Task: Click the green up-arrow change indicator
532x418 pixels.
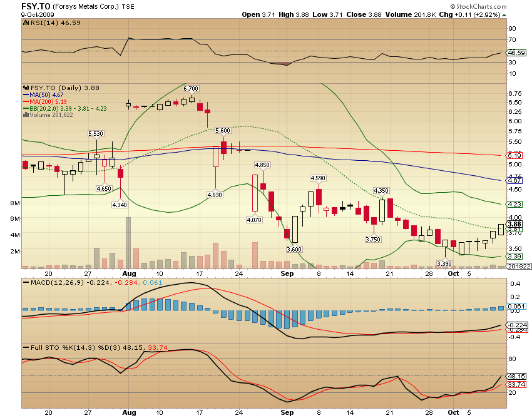Action: click(504, 15)
